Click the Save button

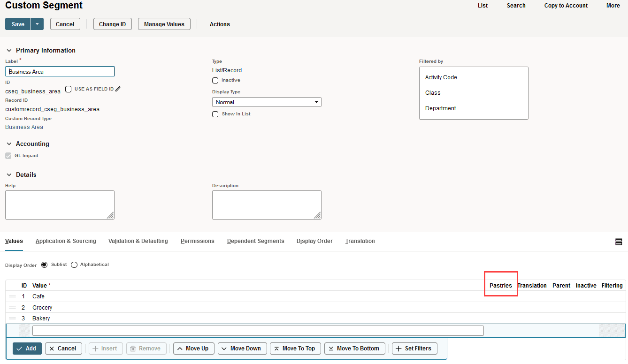coord(18,24)
